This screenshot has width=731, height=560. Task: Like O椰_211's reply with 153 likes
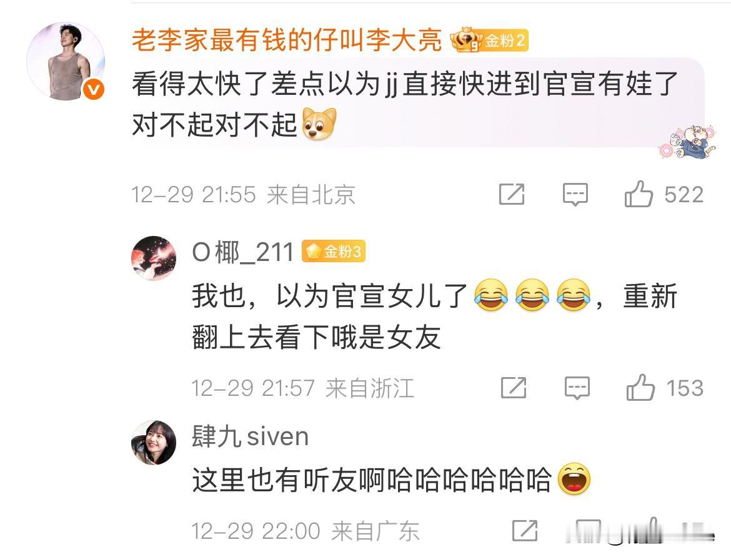[640, 387]
